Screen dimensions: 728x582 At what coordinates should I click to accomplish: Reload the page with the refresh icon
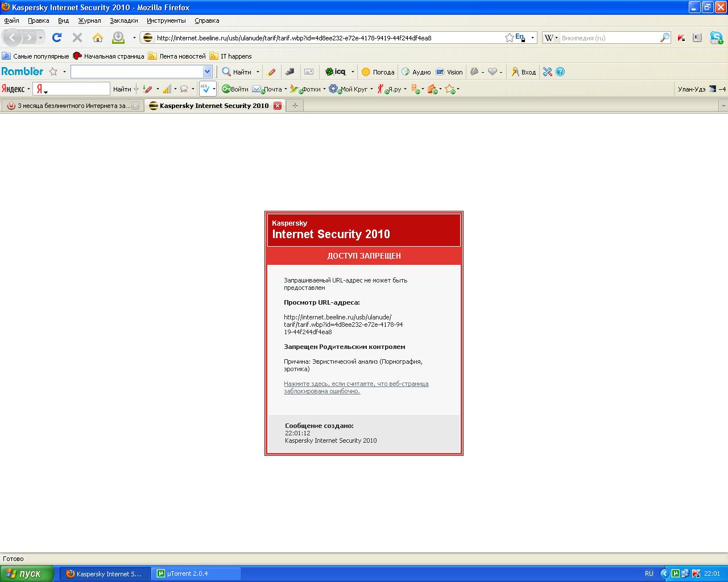pyautogui.click(x=56, y=38)
